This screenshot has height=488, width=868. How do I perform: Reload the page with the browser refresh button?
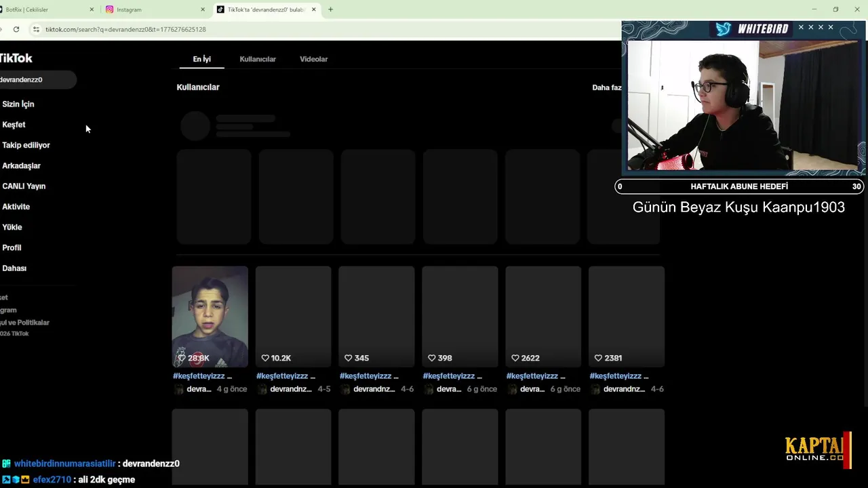click(x=16, y=29)
